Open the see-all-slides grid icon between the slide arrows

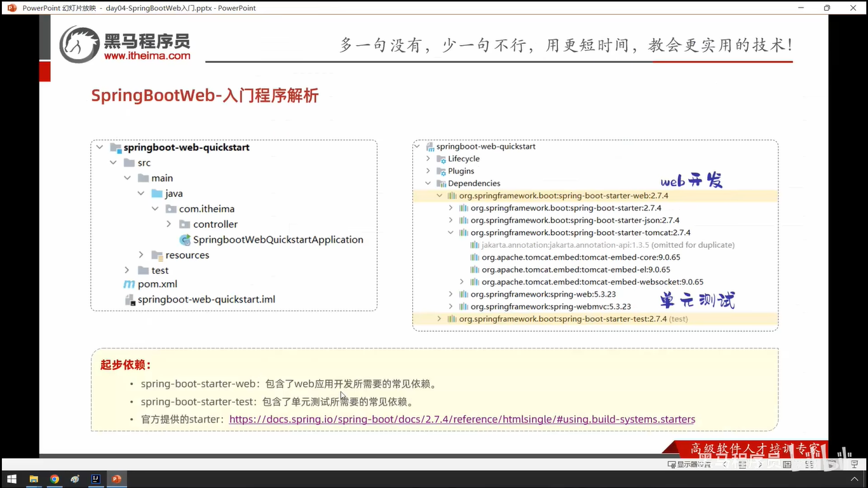tap(743, 464)
